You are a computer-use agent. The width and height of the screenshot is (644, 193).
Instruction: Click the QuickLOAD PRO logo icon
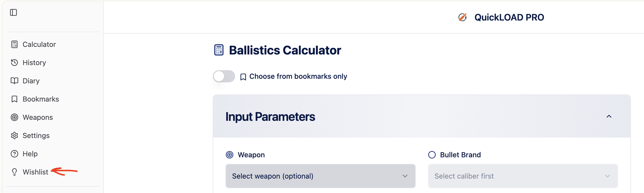pos(462,17)
